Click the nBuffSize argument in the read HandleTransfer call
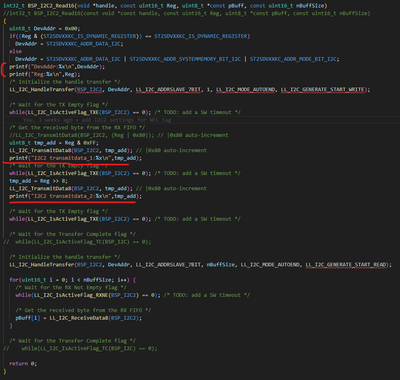 220,265
